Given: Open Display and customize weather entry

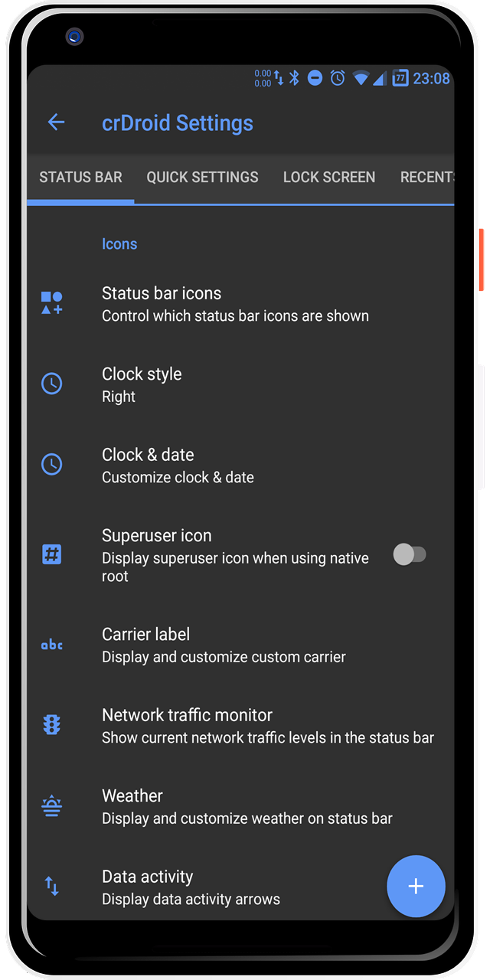Looking at the screenshot, I should [247, 806].
